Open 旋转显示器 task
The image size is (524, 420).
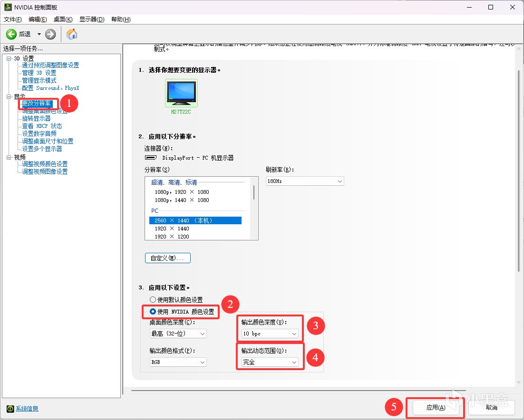point(36,118)
